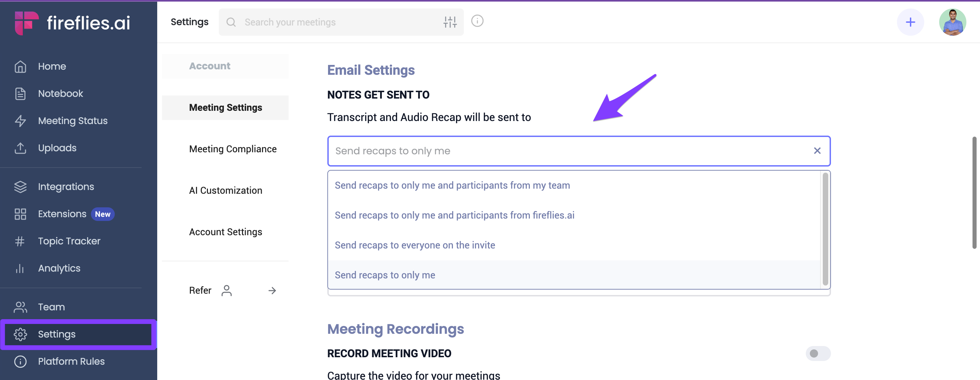Toggle Record Meeting Video switch
980x380 pixels.
coord(818,353)
